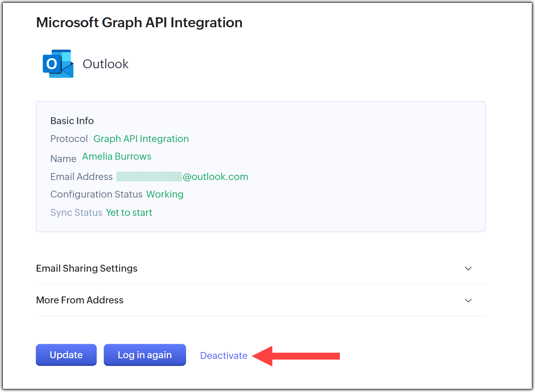
Task: Click the Configuration Status label
Action: point(96,194)
